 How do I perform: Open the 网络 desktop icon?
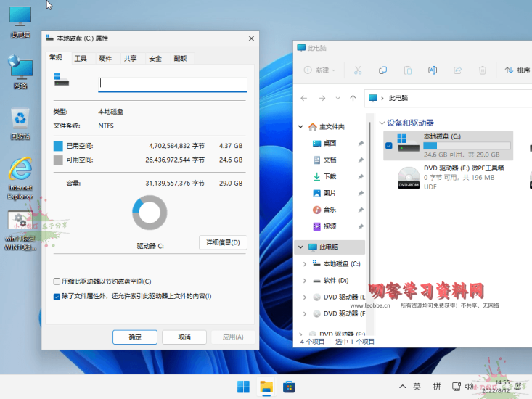coord(20,73)
